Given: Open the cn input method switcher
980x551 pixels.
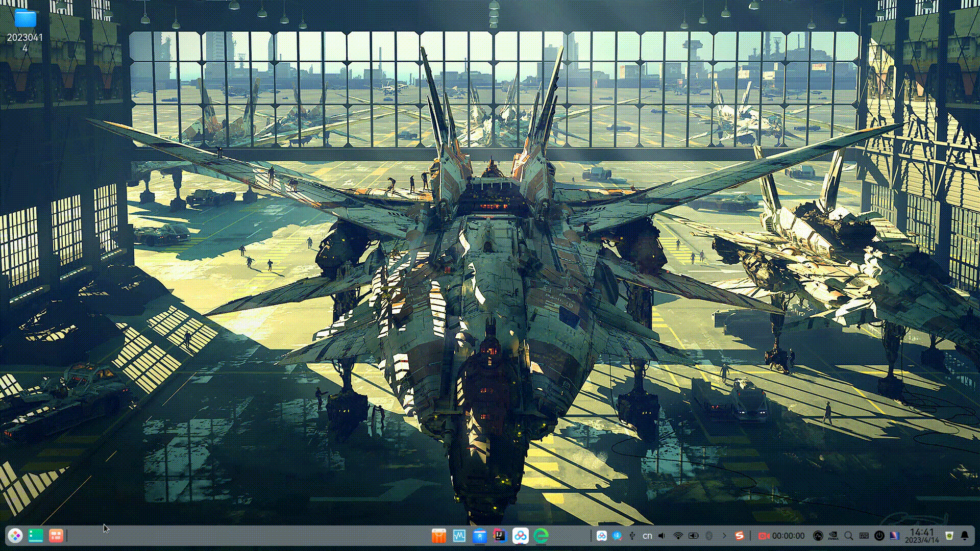Looking at the screenshot, I should [647, 536].
